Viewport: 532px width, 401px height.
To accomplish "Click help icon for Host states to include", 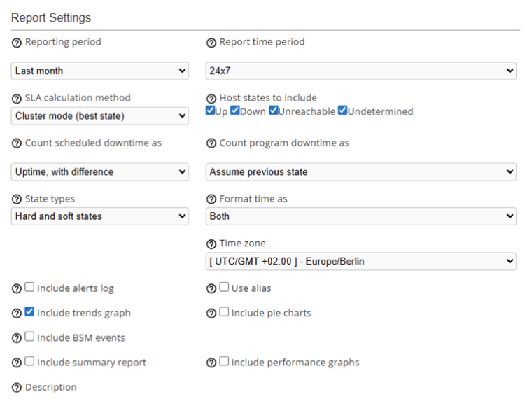I will pyautogui.click(x=211, y=99).
